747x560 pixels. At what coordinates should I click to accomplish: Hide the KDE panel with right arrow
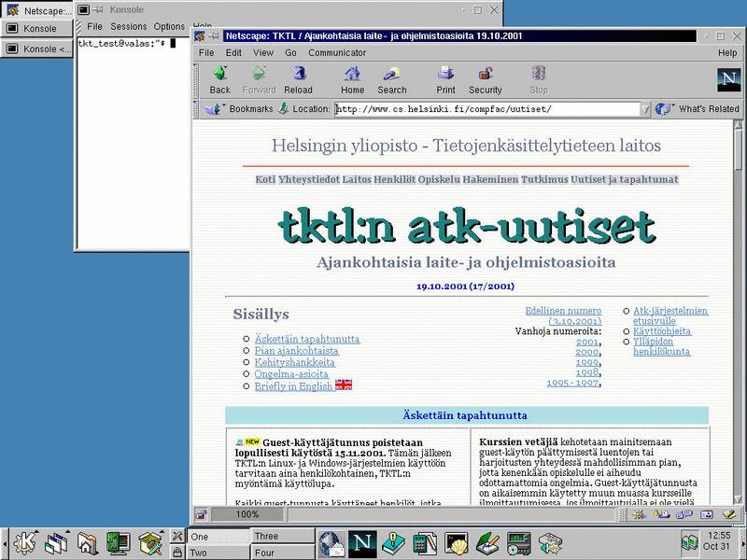(743, 543)
